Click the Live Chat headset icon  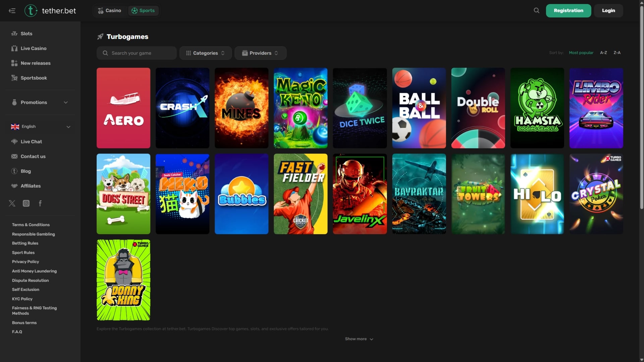pos(14,141)
